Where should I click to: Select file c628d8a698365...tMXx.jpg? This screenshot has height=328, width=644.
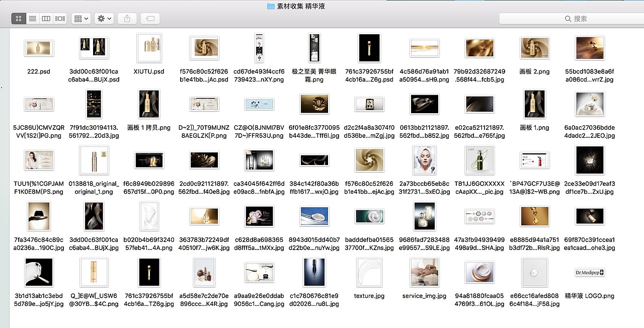click(259, 216)
